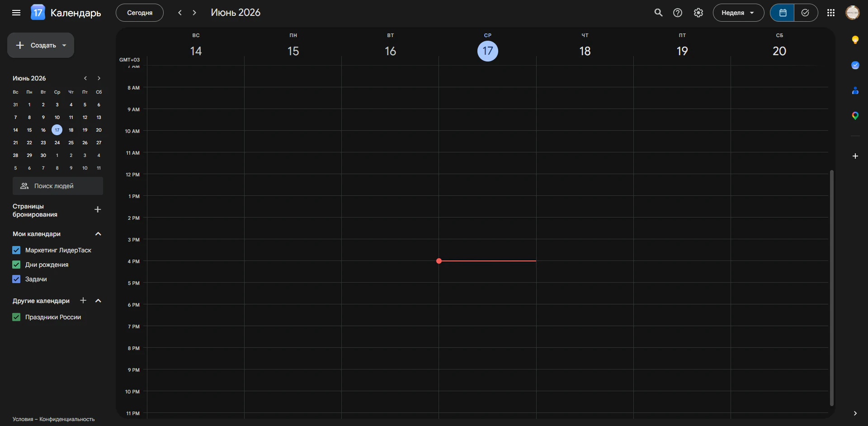Click the Июнь 2026 mini calendar title
The image size is (868, 426).
tap(29, 78)
